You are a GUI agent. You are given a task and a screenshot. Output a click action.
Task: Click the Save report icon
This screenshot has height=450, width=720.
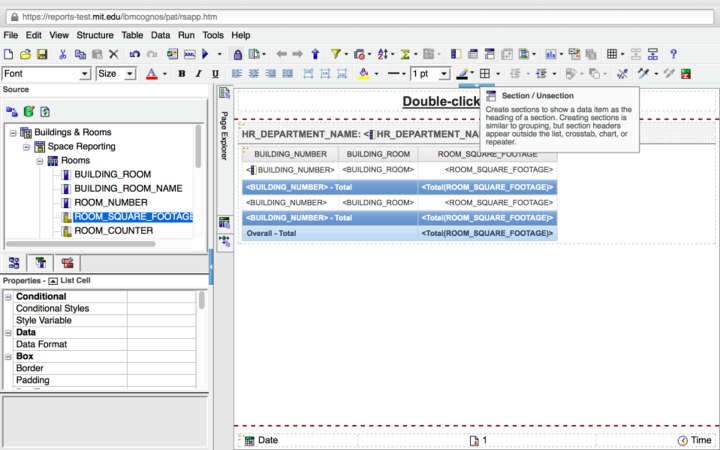(42, 54)
